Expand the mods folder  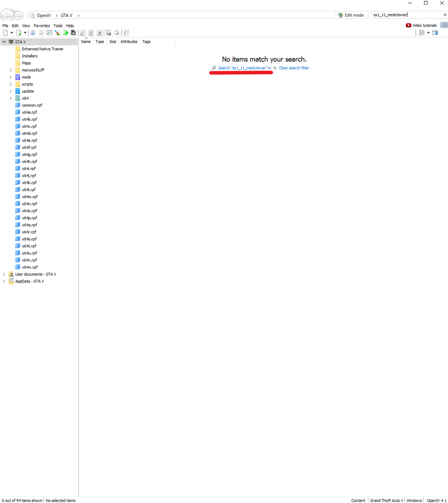coord(11,77)
